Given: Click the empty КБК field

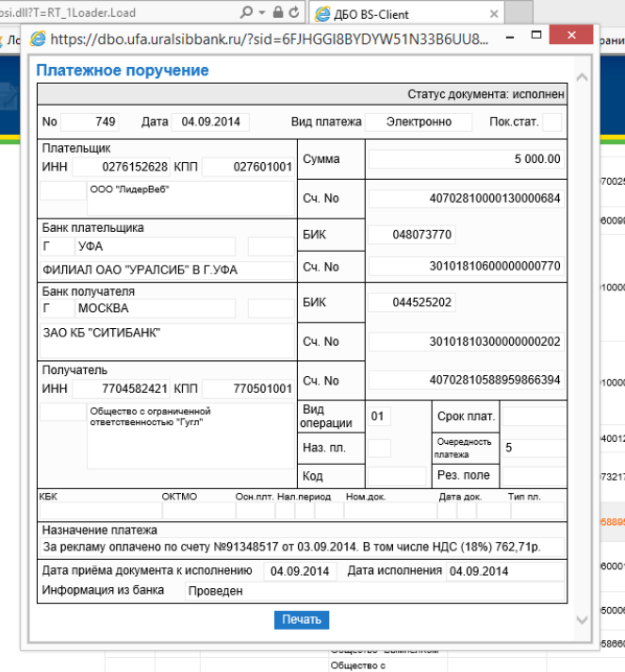Looking at the screenshot, I should pyautogui.click(x=101, y=511).
